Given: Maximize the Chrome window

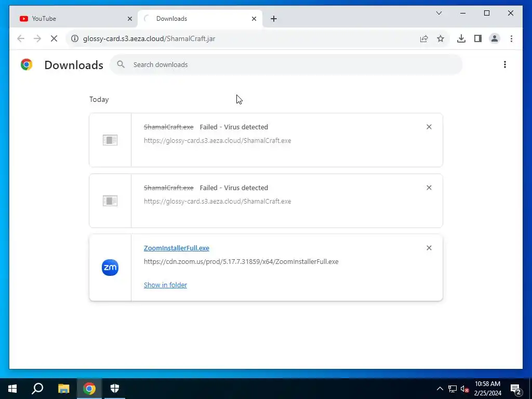Looking at the screenshot, I should coord(486,13).
